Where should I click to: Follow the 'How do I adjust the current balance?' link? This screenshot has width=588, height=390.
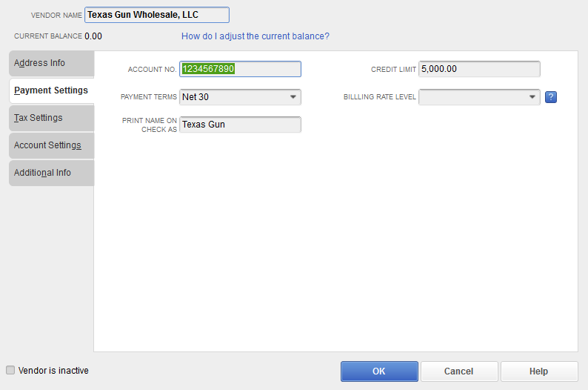(255, 36)
